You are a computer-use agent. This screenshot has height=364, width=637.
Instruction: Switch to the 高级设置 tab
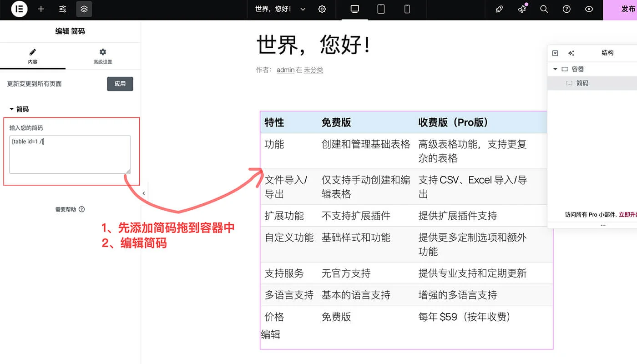click(102, 56)
